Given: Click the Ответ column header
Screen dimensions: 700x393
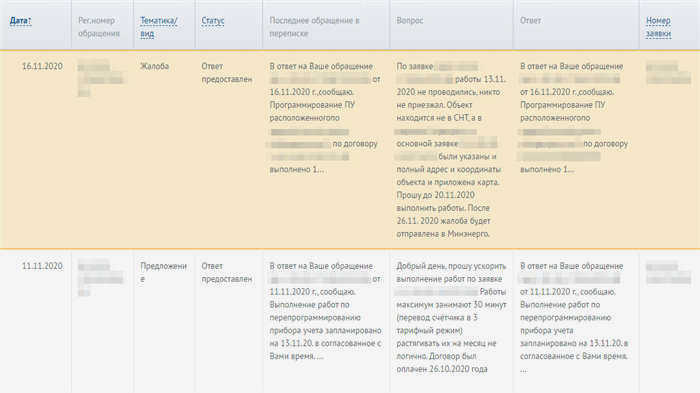Looking at the screenshot, I should pos(530,21).
